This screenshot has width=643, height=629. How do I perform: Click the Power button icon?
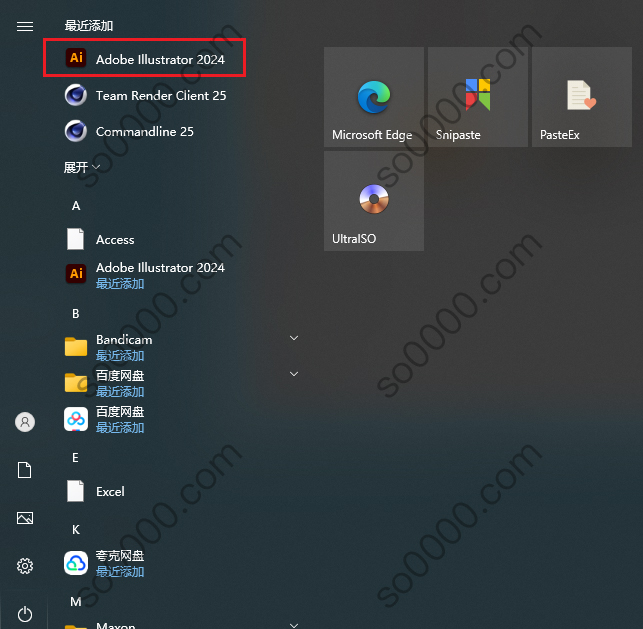(x=25, y=614)
